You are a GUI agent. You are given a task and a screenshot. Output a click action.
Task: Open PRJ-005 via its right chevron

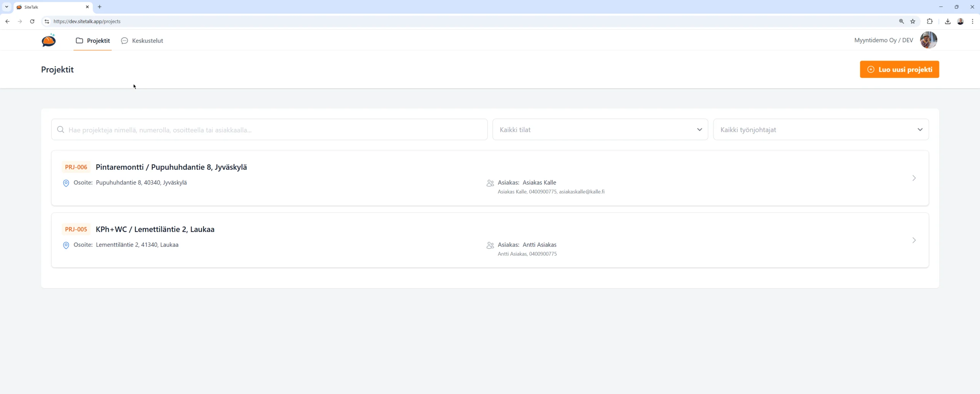914,240
